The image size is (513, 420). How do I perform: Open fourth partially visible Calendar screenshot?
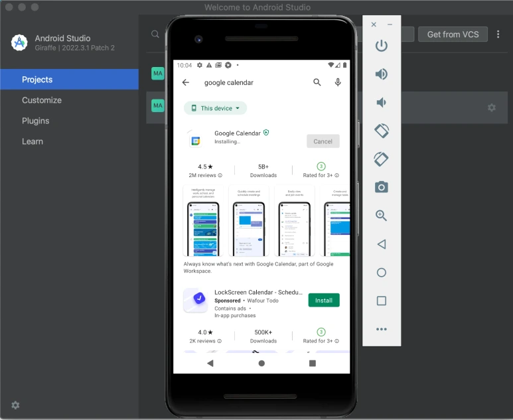coord(335,221)
